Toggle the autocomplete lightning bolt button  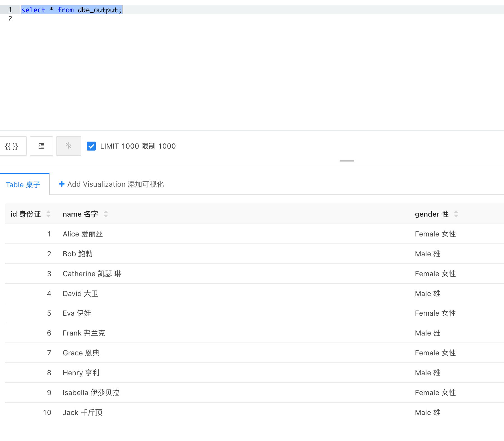pos(69,146)
